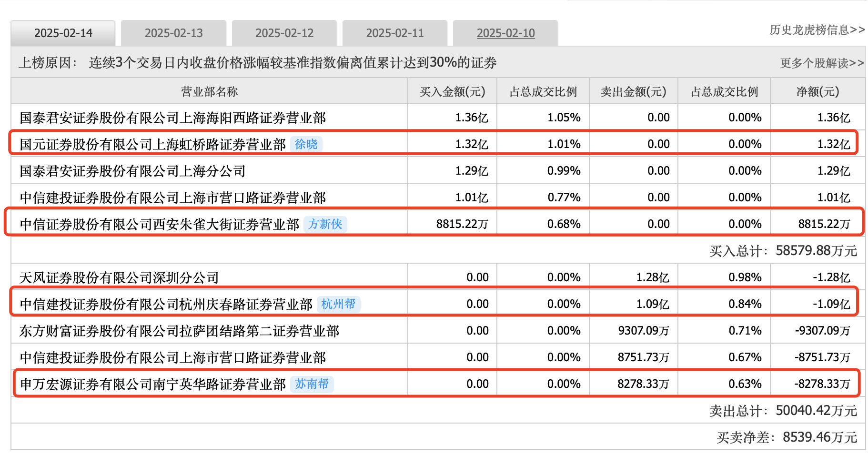Click 国泰君安上海分公司 row name
868x454 pixels.
(x=132, y=171)
